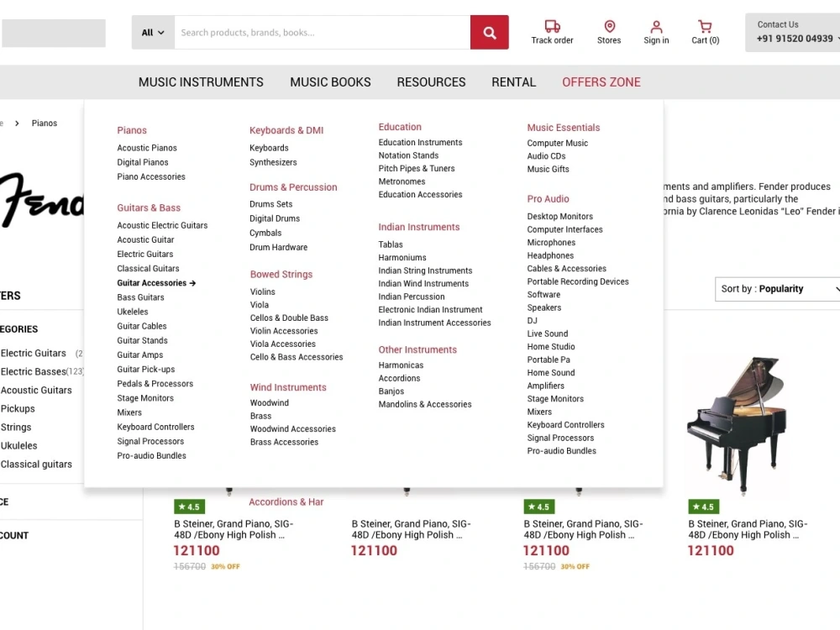This screenshot has height=630, width=840.
Task: Open MUSIC BOOKS menu
Action: tap(330, 82)
